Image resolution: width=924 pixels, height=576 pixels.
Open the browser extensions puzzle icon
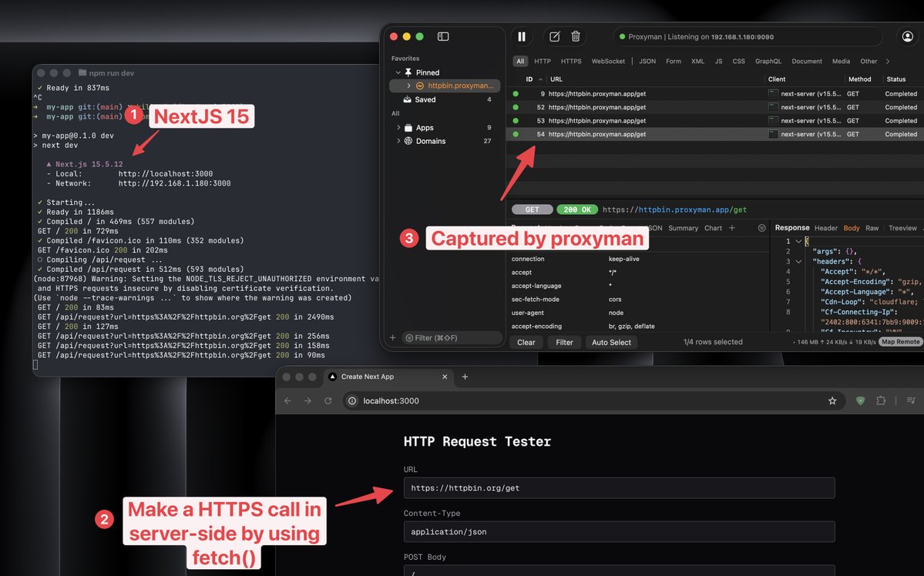pos(881,400)
